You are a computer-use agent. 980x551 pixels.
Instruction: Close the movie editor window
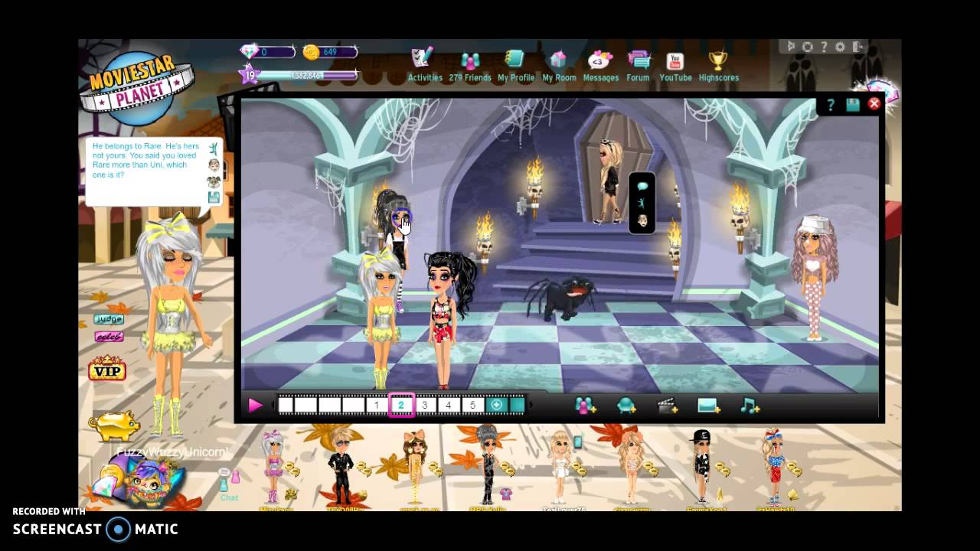point(874,104)
